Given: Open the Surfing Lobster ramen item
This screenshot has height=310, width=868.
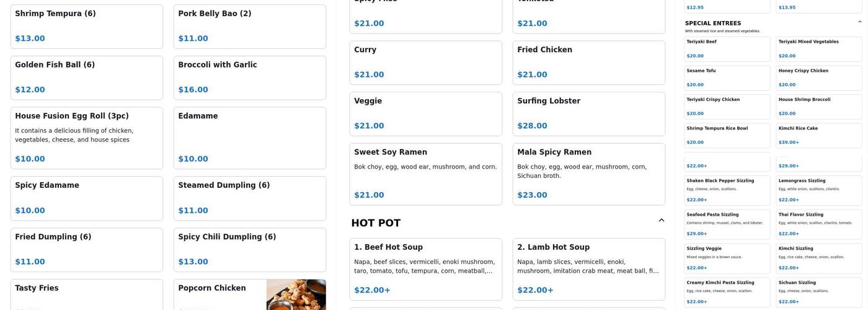Looking at the screenshot, I should [x=588, y=113].
